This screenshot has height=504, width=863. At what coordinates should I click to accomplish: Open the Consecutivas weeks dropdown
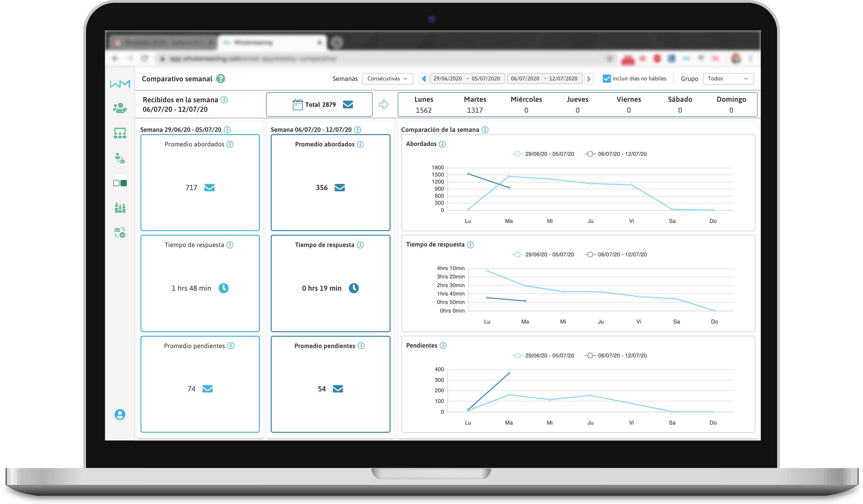click(x=387, y=79)
